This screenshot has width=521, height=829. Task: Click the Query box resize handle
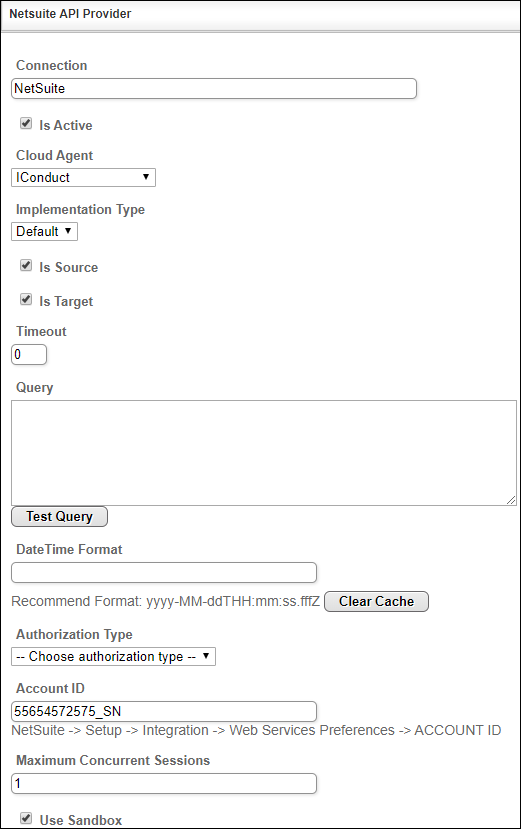[511, 500]
